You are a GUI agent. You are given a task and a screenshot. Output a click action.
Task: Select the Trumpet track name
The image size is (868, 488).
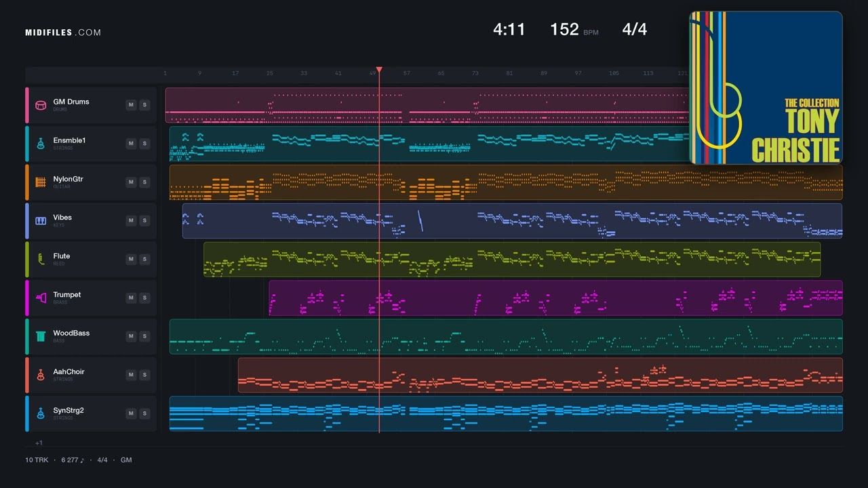click(67, 295)
